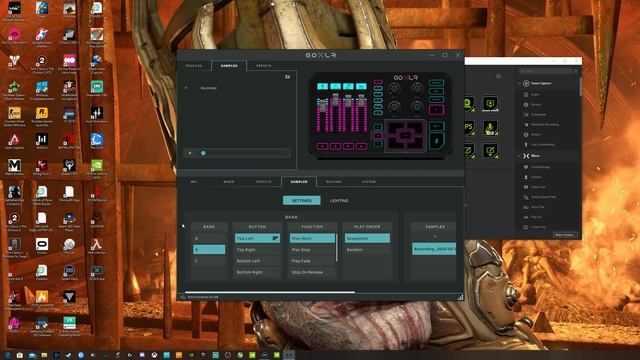Choose the Bottom Right sampler button
The width and height of the screenshot is (640, 360).
[257, 272]
